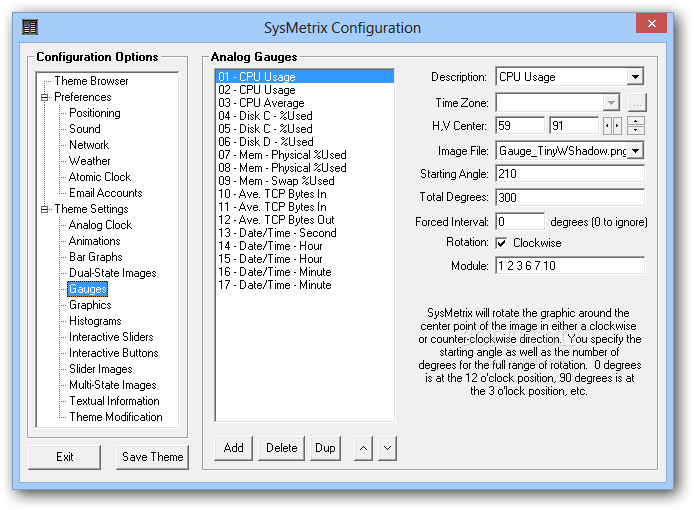Close the SysMetrix Configuration window

tap(652, 23)
